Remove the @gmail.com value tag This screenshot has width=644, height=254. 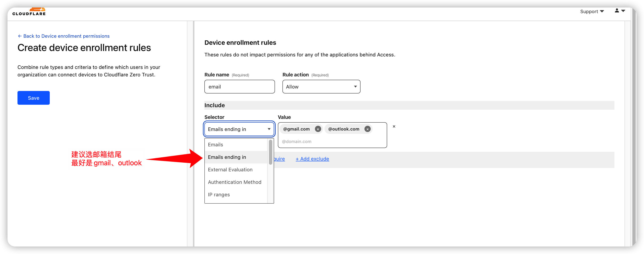[318, 129]
